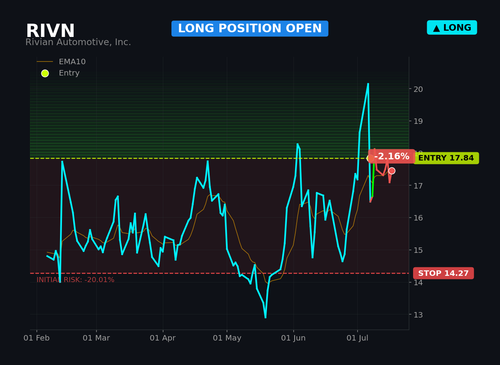Click the red current price marker dot
Viewport: 500px width, 365px height.
392,171
